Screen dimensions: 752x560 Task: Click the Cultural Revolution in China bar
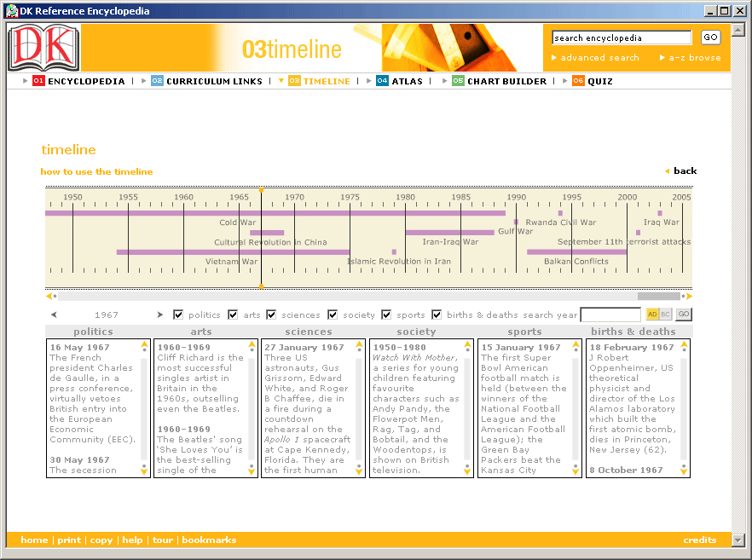[x=267, y=233]
